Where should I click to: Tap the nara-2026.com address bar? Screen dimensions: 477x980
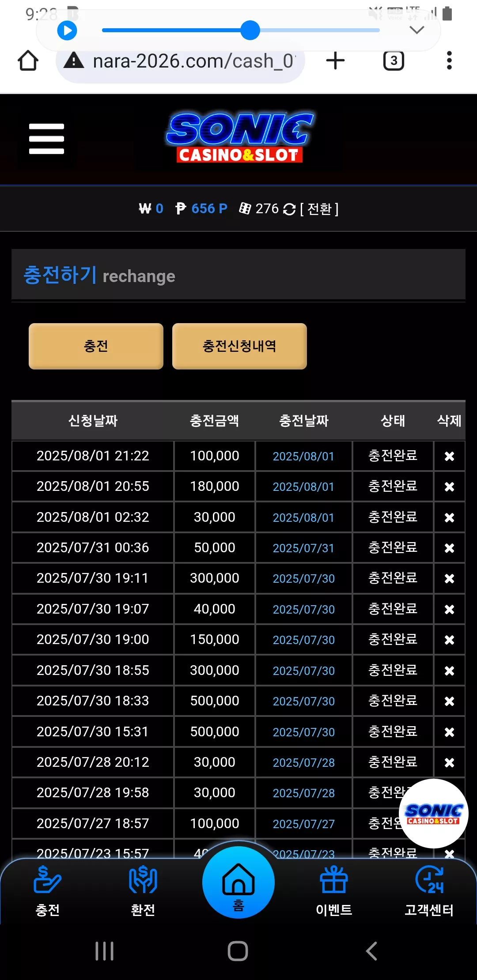coord(180,61)
